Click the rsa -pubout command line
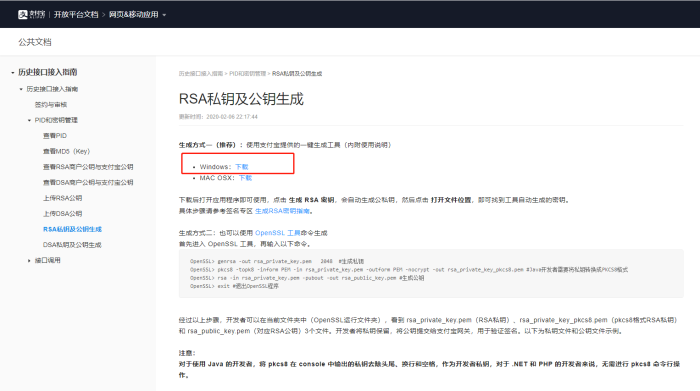 coord(307,278)
